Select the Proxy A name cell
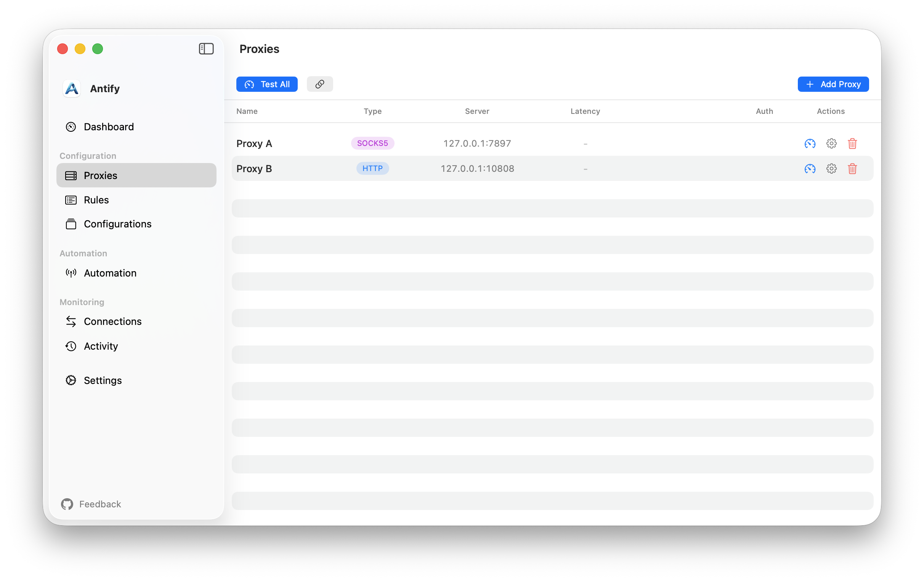The image size is (924, 582). click(254, 143)
